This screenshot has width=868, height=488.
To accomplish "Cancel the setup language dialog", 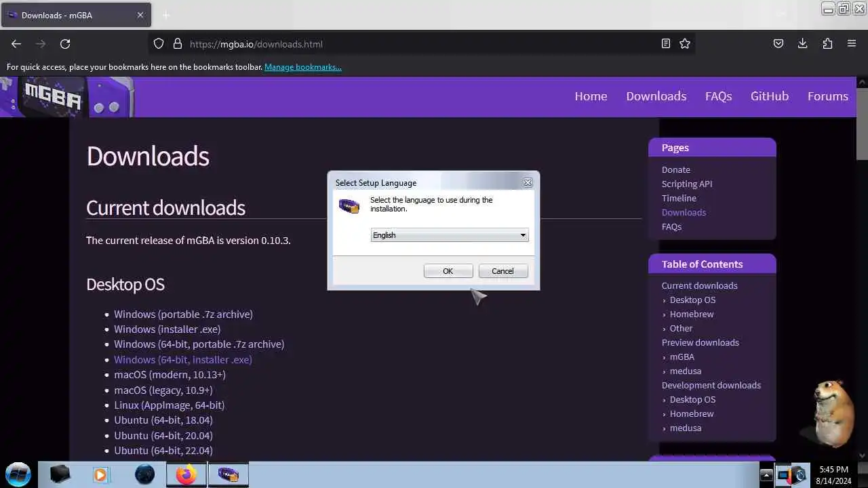I will pos(502,271).
